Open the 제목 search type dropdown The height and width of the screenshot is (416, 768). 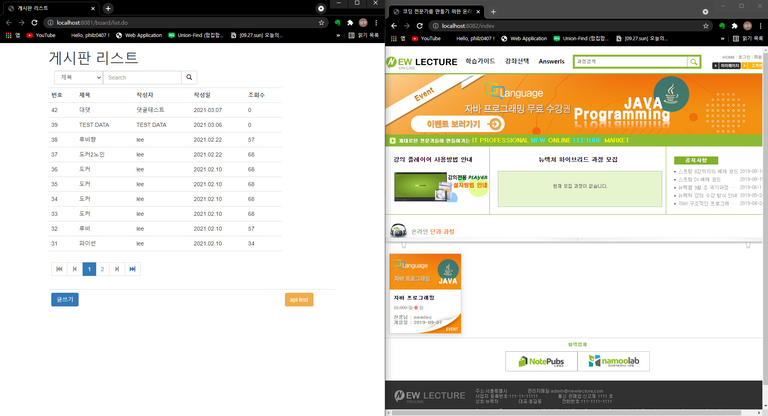click(x=78, y=77)
